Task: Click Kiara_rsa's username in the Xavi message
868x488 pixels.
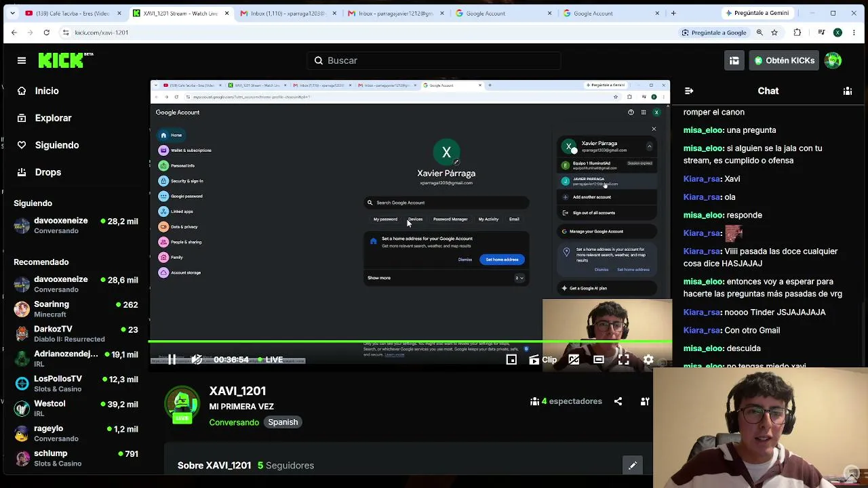Action: 702,179
